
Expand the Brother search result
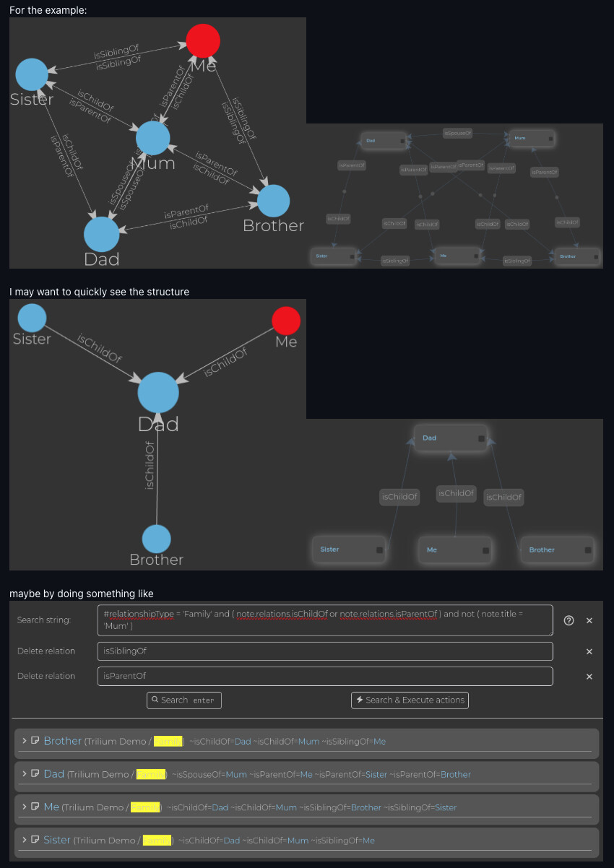pyautogui.click(x=25, y=741)
